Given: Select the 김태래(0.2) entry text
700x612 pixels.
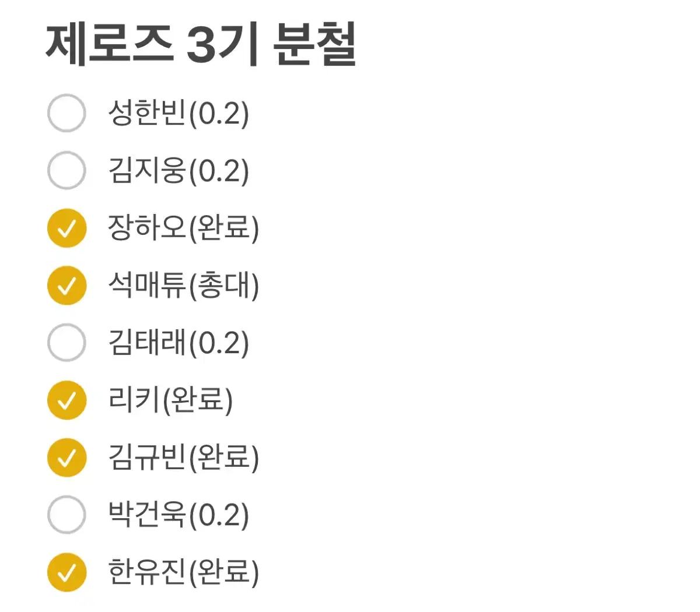Looking at the screenshot, I should [180, 343].
